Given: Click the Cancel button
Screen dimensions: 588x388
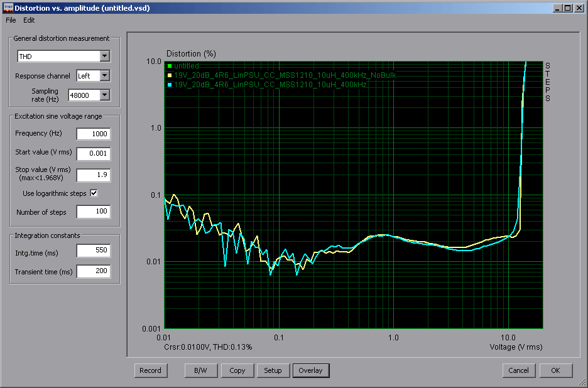Looking at the screenshot, I should point(519,370).
